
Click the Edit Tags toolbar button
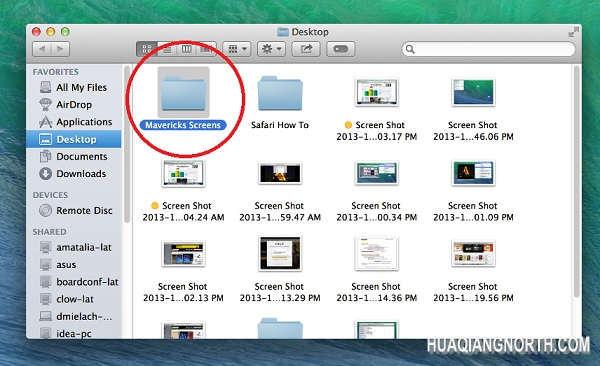tap(341, 49)
